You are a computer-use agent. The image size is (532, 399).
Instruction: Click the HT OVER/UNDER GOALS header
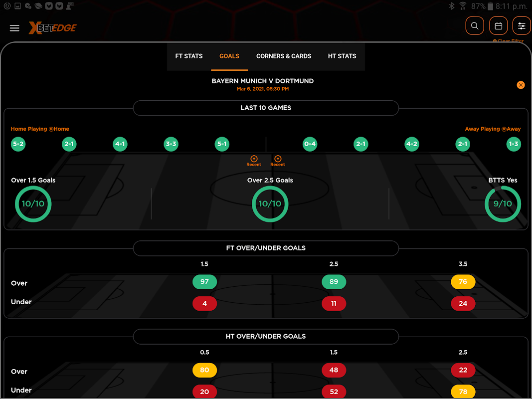pos(266,336)
